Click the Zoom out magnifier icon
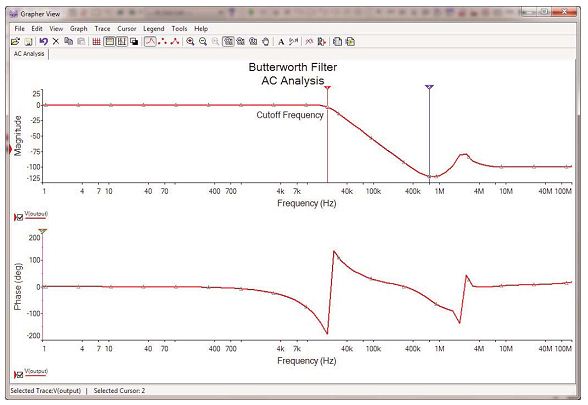 point(203,42)
